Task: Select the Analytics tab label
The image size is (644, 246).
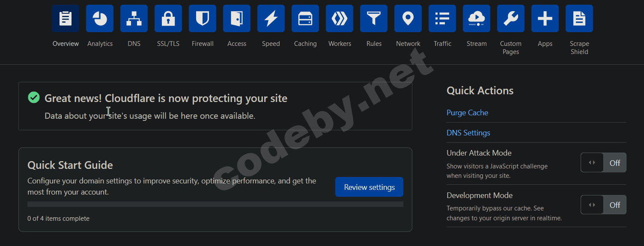Action: click(100, 44)
